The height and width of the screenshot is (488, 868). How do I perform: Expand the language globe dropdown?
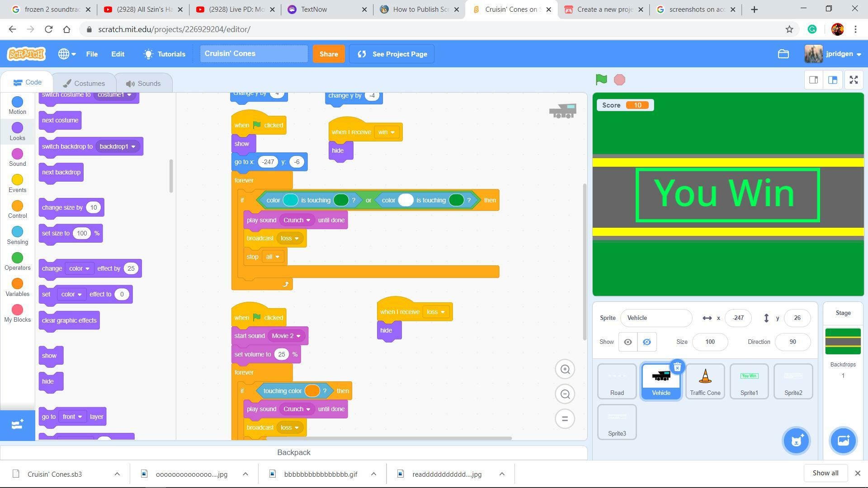click(66, 54)
